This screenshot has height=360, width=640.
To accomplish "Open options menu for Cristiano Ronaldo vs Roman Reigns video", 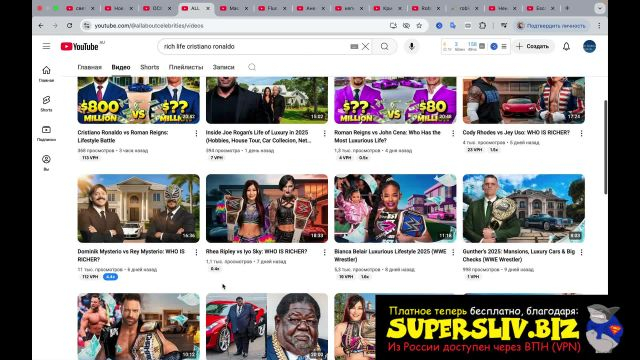I will [x=196, y=133].
